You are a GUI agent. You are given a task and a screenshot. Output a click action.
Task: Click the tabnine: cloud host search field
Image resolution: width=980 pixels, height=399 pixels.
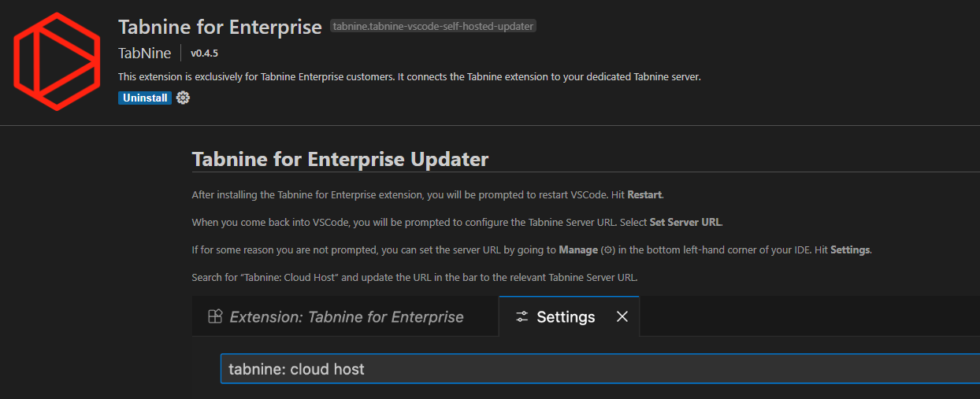click(600, 368)
